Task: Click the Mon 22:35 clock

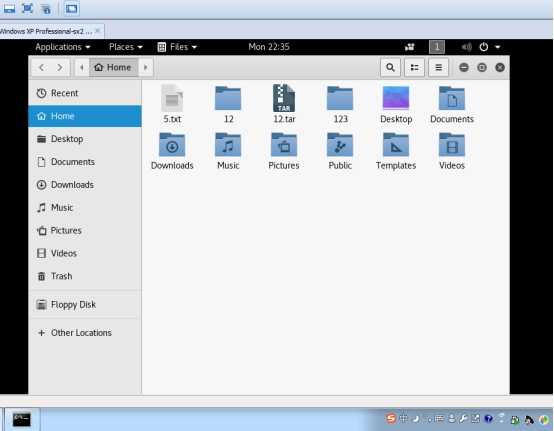Action: 269,47
